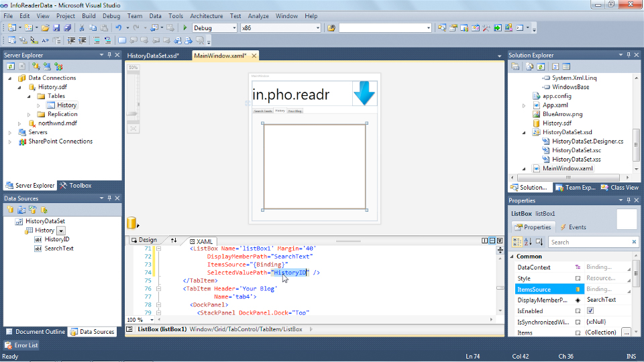This screenshot has width=644, height=362.
Task: Click the Items collection ellipsis button
Action: coord(626,333)
